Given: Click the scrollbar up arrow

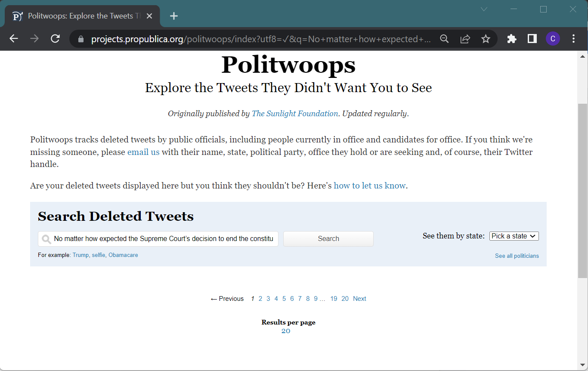Looking at the screenshot, I should point(582,56).
